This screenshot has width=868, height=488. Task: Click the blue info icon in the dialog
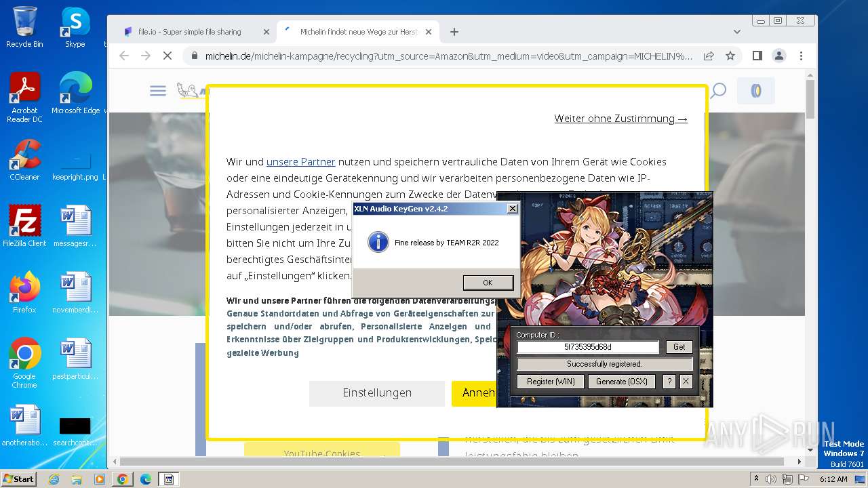point(378,242)
